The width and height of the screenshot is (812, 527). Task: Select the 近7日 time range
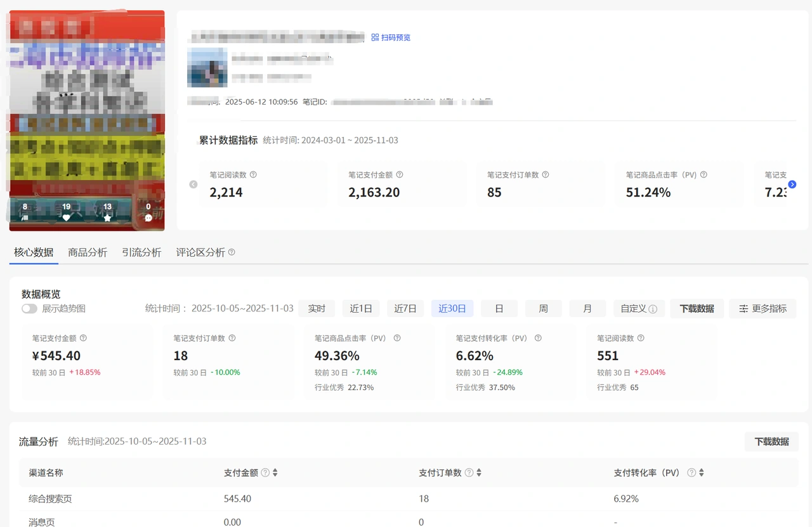point(405,309)
